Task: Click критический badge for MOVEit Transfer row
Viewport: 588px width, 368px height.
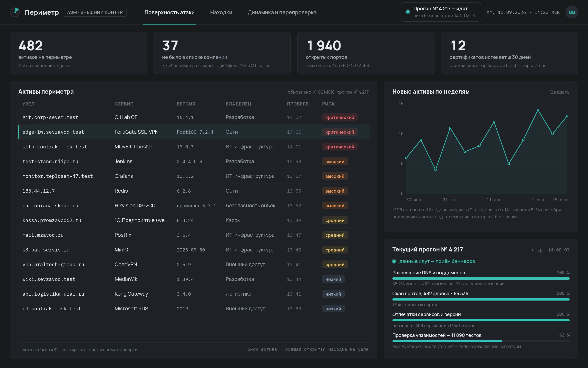Action: [340, 147]
